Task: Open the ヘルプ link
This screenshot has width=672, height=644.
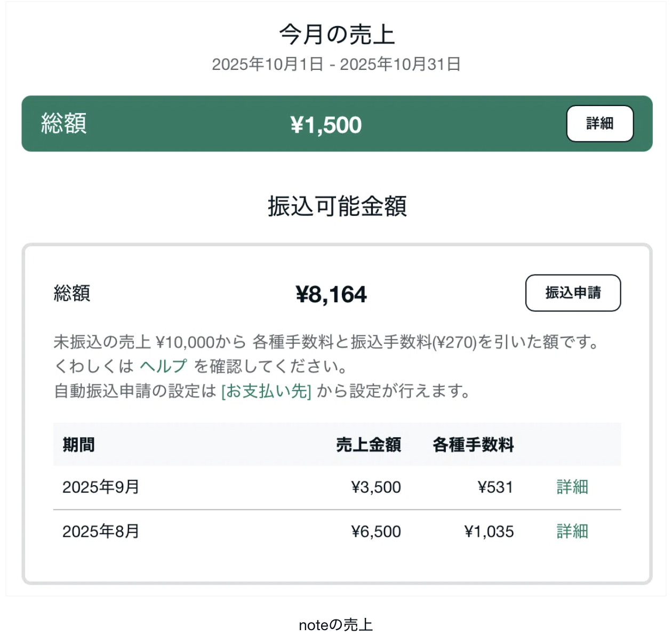Action: pyautogui.click(x=163, y=366)
